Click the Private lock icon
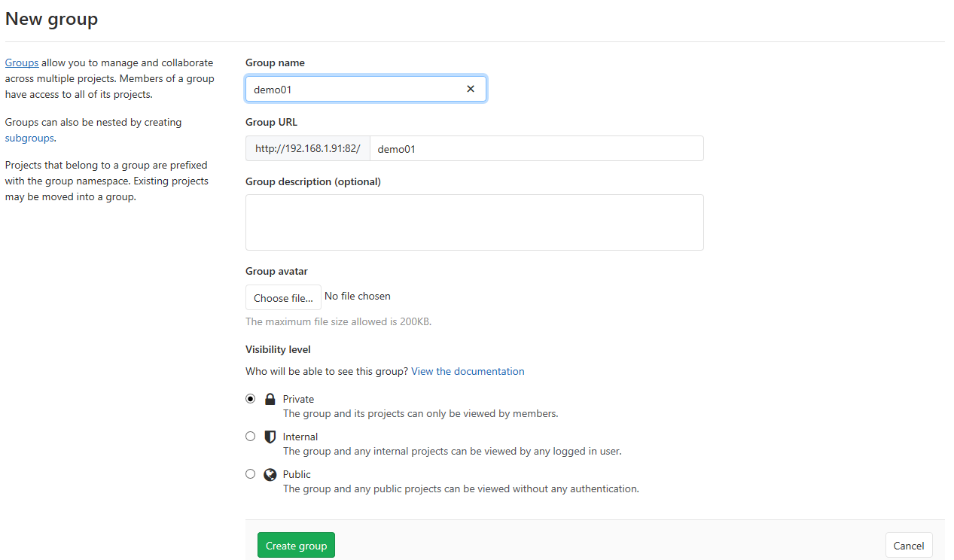954x560 pixels. (270, 399)
